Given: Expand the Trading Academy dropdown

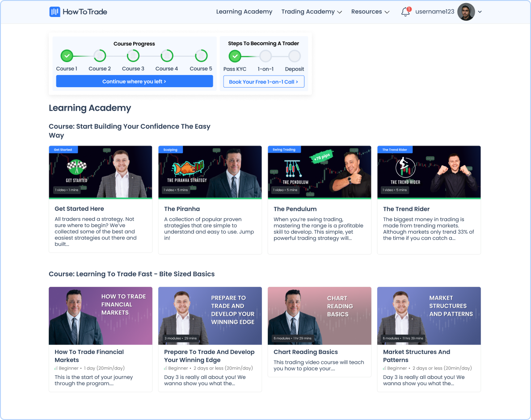Looking at the screenshot, I should 312,12.
